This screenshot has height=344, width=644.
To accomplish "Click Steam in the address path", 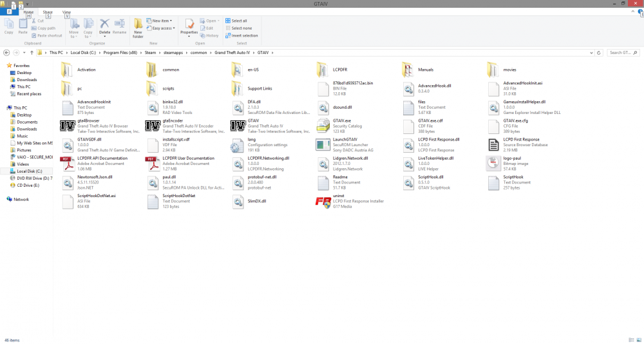I will tap(150, 53).
